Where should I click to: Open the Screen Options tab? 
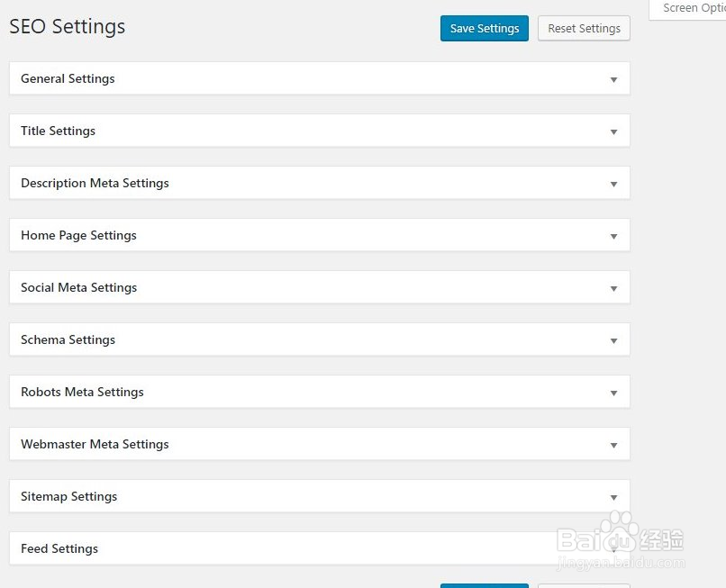[x=687, y=9]
